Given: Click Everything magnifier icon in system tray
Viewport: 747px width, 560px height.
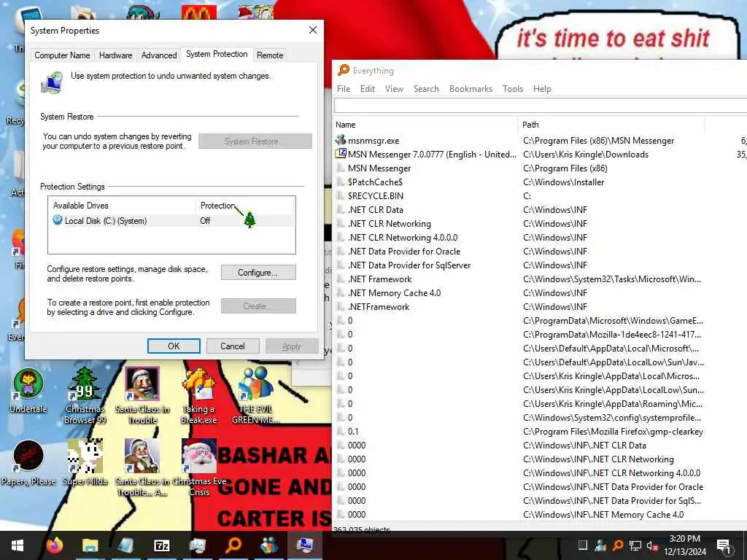Looking at the screenshot, I should coord(617,545).
